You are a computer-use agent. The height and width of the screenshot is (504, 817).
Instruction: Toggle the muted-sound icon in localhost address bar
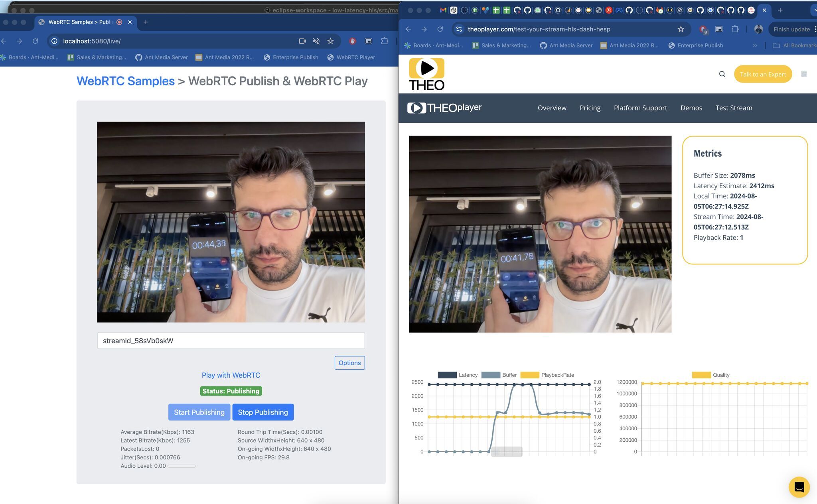pyautogui.click(x=316, y=41)
